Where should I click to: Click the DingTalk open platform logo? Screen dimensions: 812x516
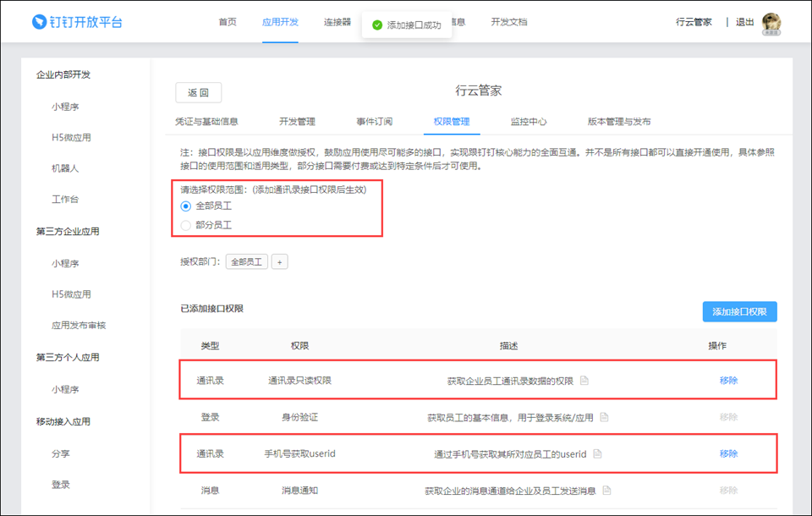pos(77,22)
